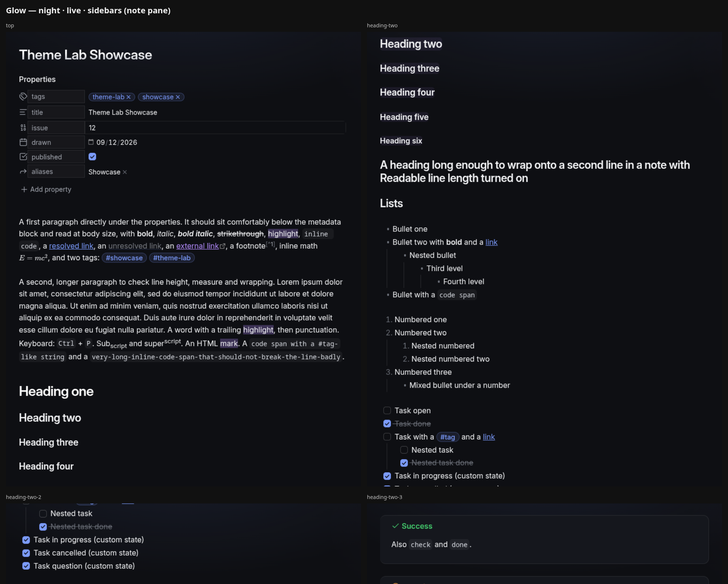Click the Ctrl keyboard key label

(66, 343)
